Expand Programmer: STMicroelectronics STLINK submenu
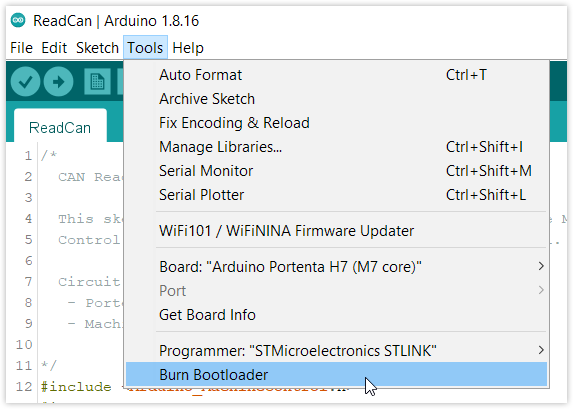573x409 pixels. [336, 351]
